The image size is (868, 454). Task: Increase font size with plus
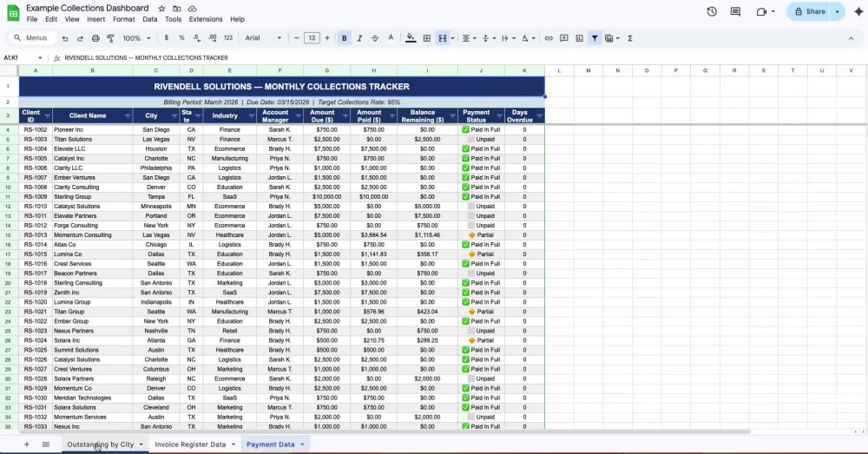pyautogui.click(x=327, y=38)
